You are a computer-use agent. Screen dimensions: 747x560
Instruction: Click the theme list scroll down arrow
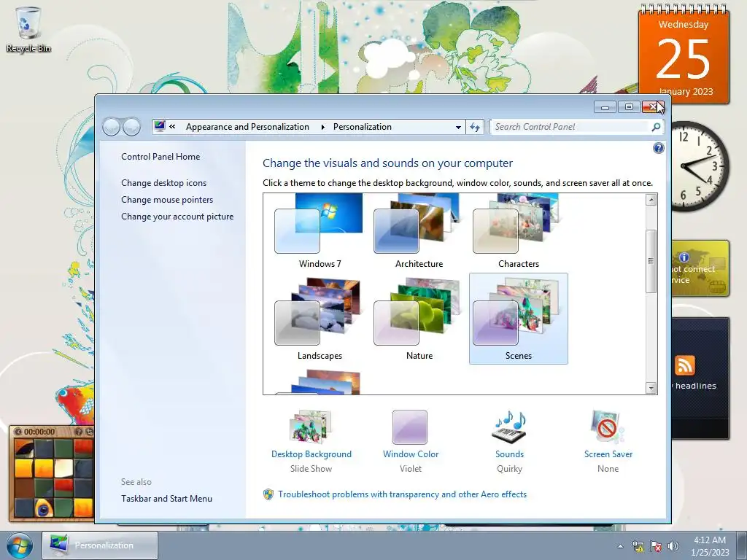651,388
